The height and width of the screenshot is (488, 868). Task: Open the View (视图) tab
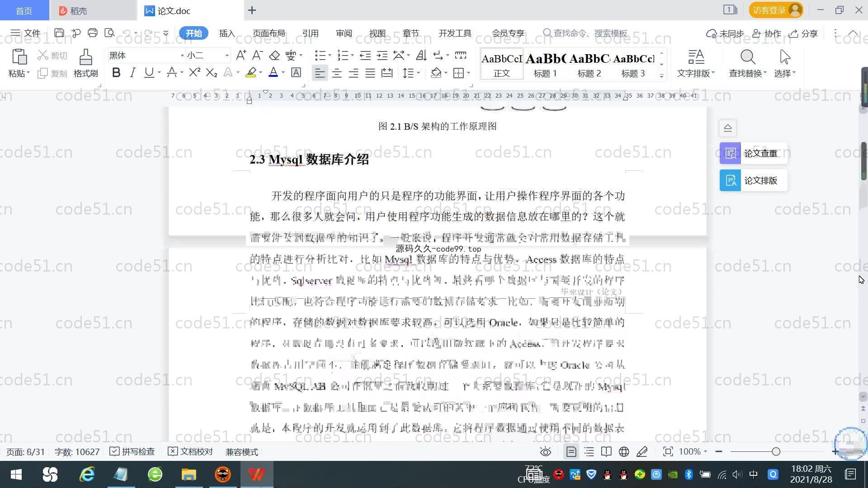pyautogui.click(x=377, y=33)
